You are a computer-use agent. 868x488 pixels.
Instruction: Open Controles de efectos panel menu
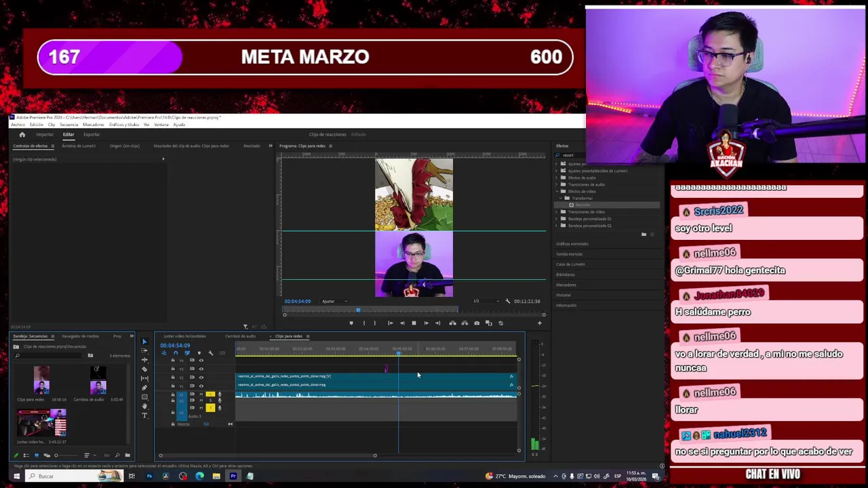point(52,146)
